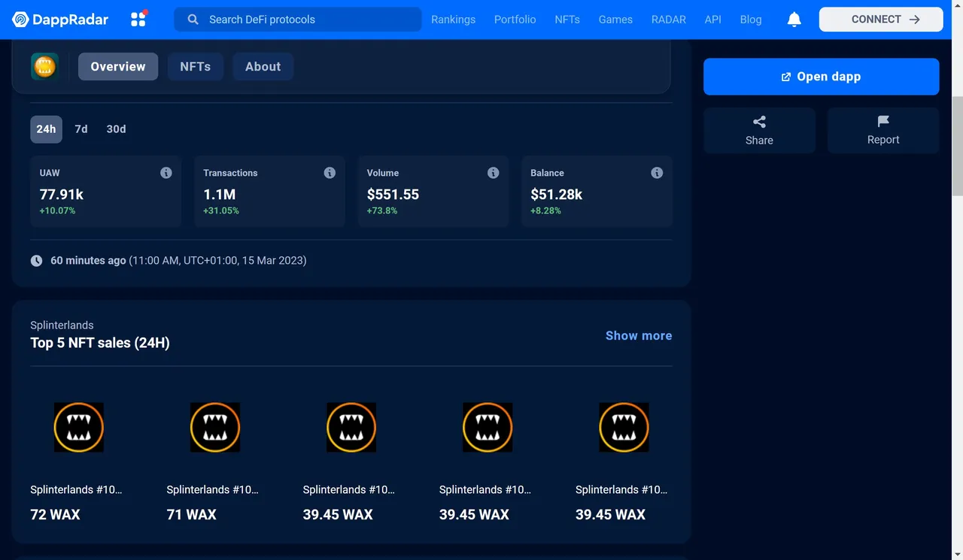Click the Open dapp button
963x560 pixels.
click(x=821, y=77)
